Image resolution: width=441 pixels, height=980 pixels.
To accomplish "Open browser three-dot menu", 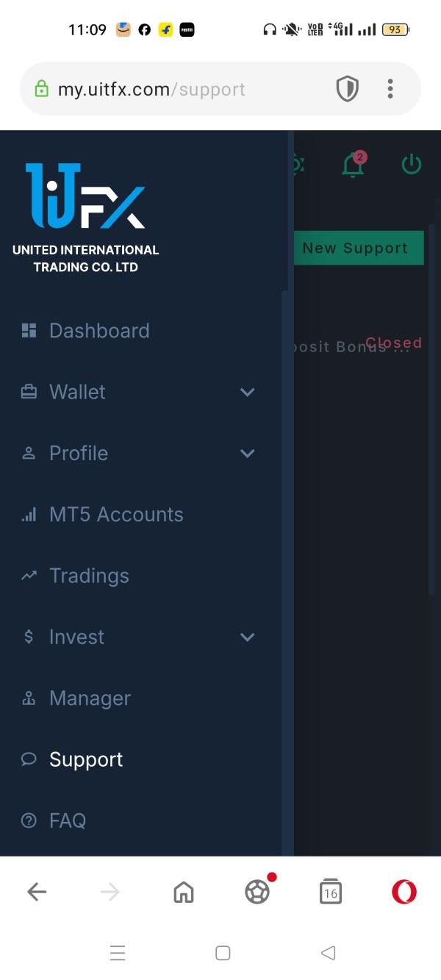I will 390,89.
